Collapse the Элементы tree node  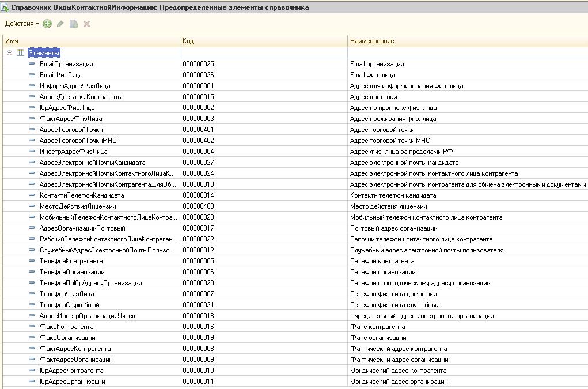point(9,53)
